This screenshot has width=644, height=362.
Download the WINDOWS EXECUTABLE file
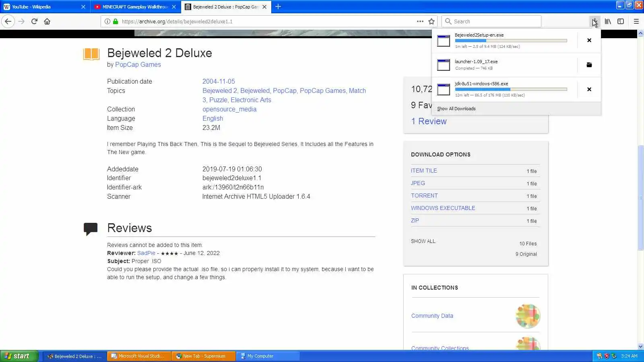[x=443, y=208]
